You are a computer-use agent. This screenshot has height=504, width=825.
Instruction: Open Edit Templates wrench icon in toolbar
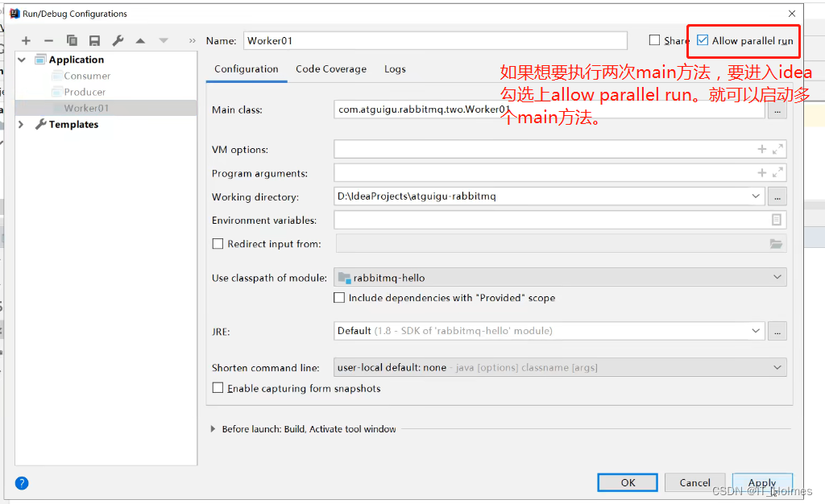118,40
